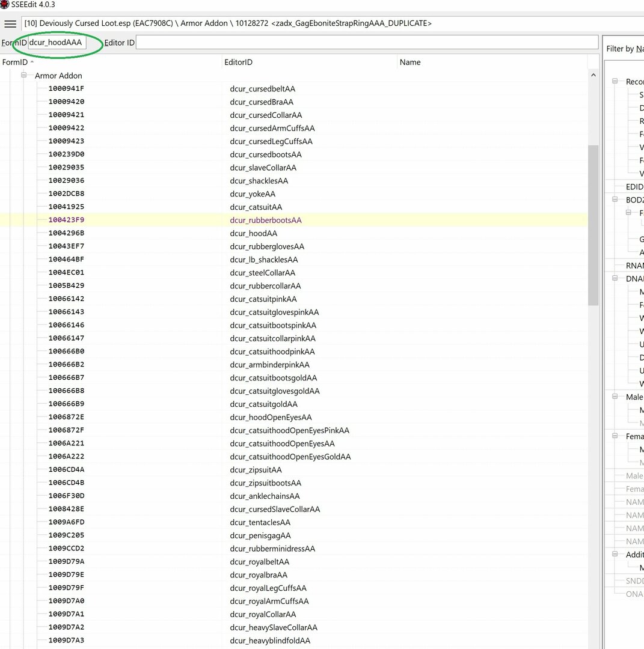Image resolution: width=644 pixels, height=649 pixels.
Task: Select dcur_cursedLegCuffsAA record
Action: pos(294,141)
